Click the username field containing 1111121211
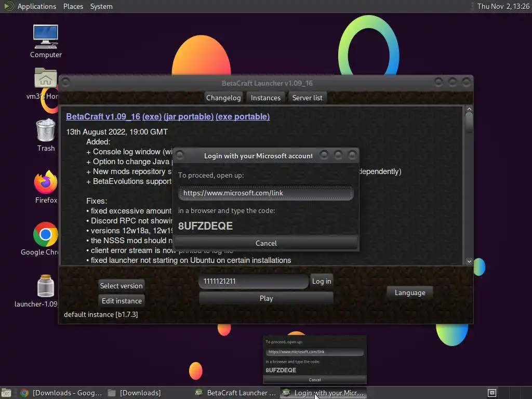The height and width of the screenshot is (399, 532). (254, 281)
